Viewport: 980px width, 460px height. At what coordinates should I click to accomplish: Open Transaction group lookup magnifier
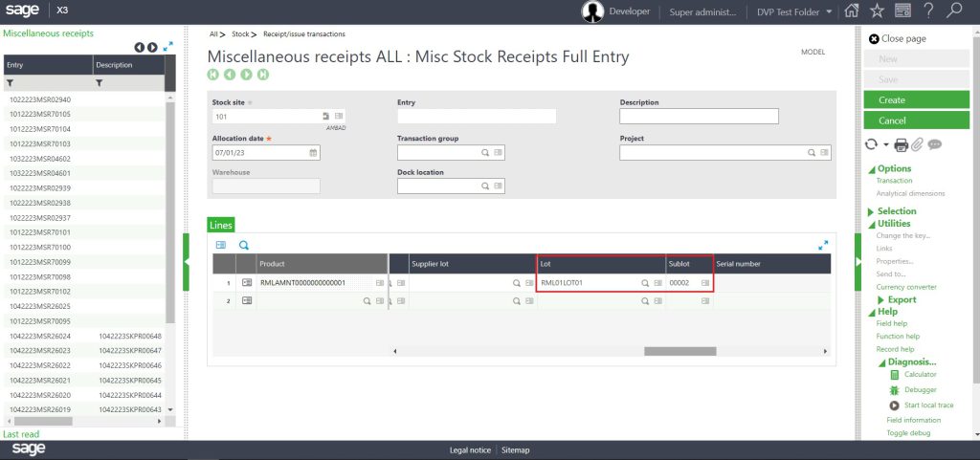pos(485,152)
